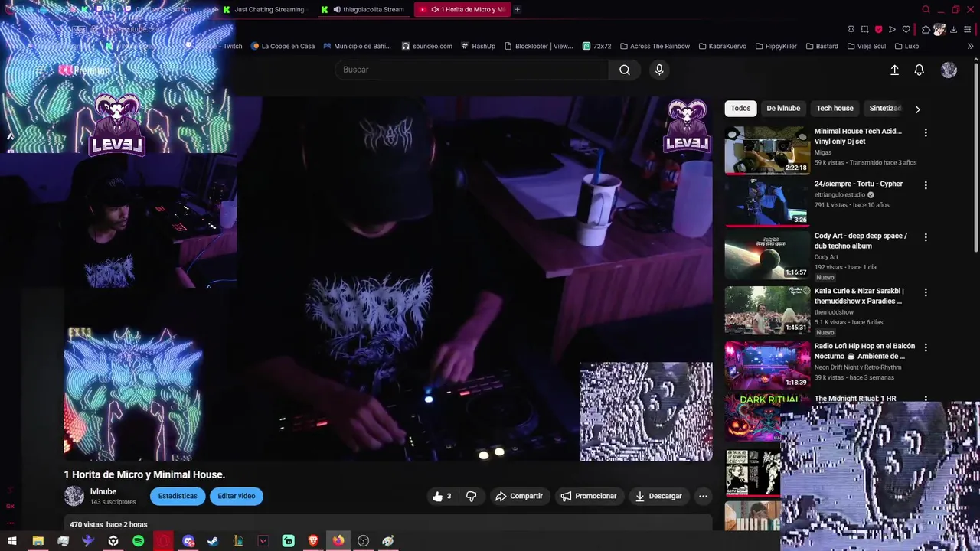Click the Windows Start button

click(12, 541)
